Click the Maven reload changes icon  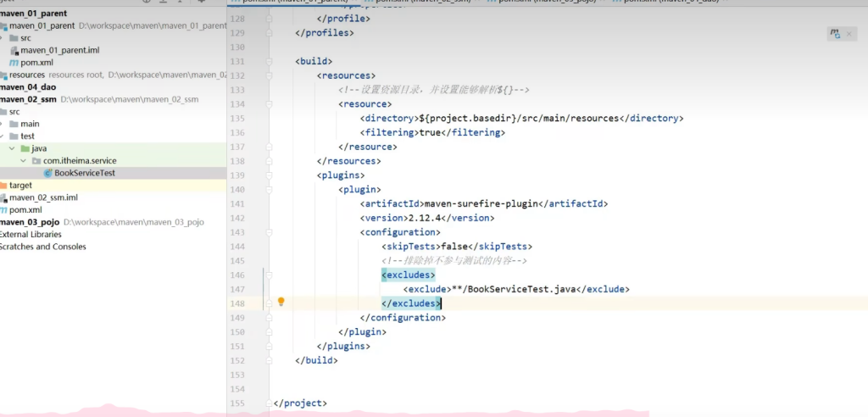click(837, 34)
